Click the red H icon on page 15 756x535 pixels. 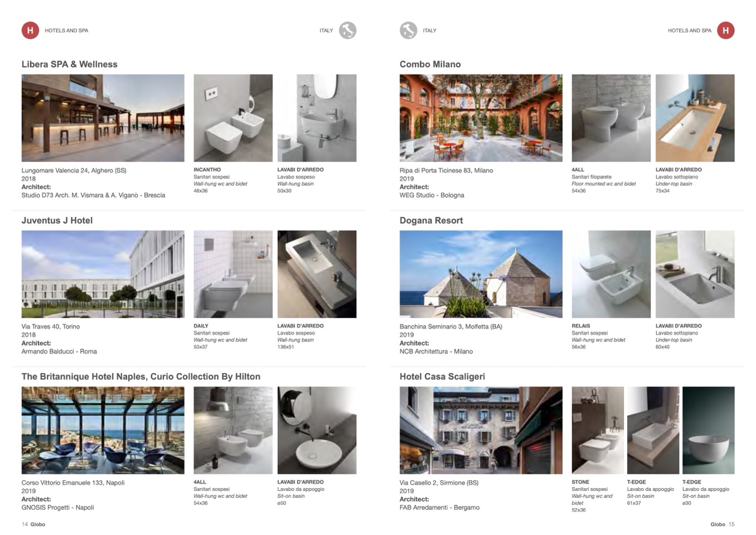(725, 31)
